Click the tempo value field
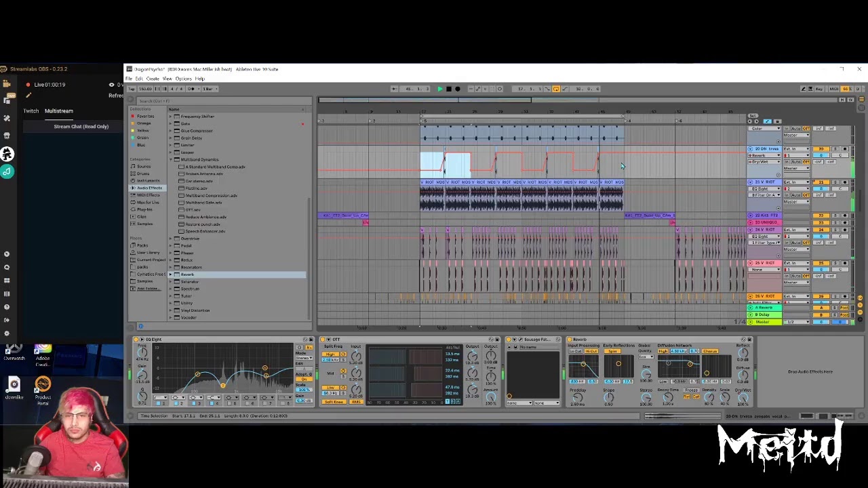868x488 pixels. pos(145,89)
